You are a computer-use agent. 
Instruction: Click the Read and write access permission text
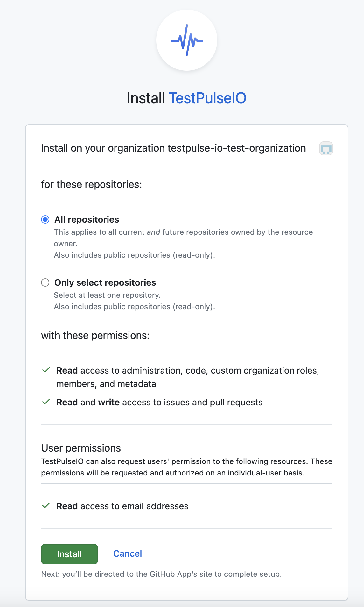(x=159, y=402)
